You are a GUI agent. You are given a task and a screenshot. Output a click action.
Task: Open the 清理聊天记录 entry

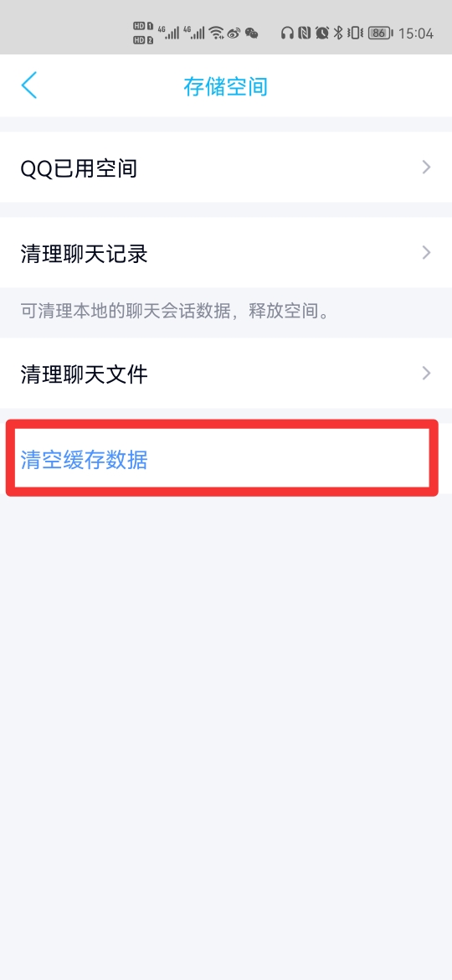click(x=226, y=252)
